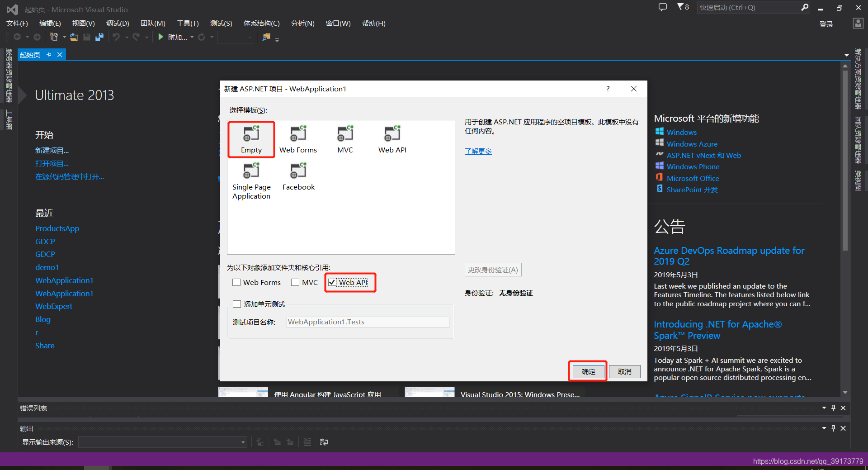Uncheck the Web API core references checkbox
The width and height of the screenshot is (868, 470).
point(332,282)
